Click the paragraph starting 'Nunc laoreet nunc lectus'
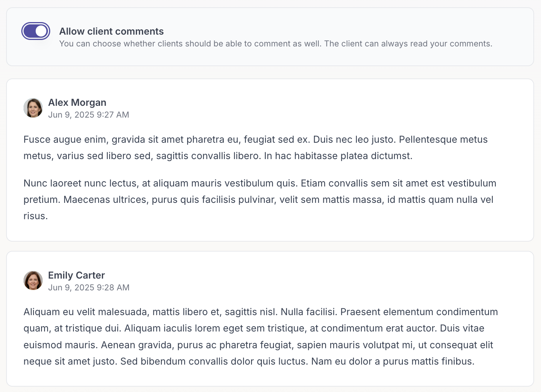 (x=260, y=199)
